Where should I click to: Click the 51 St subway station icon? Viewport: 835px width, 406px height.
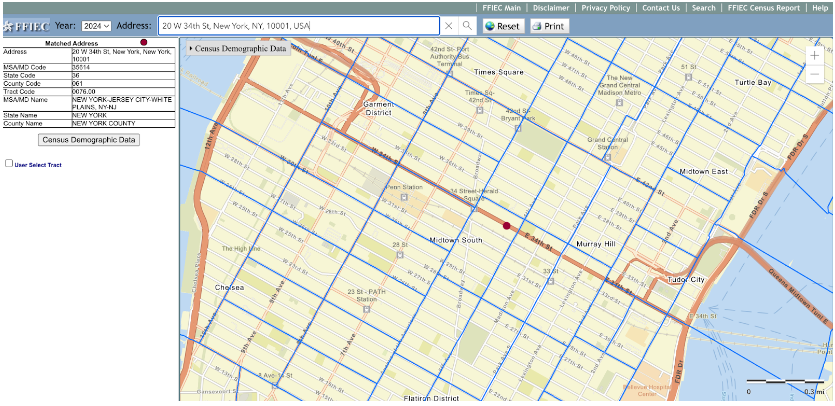(689, 77)
